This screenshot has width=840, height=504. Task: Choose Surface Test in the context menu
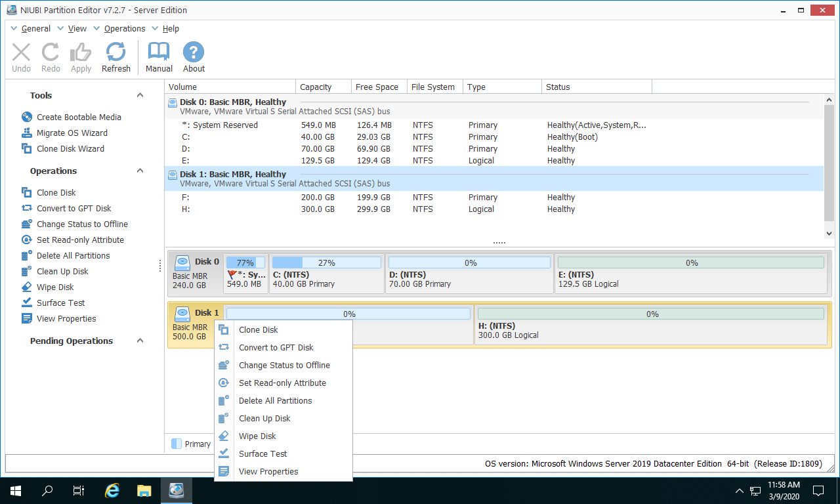pyautogui.click(x=262, y=453)
